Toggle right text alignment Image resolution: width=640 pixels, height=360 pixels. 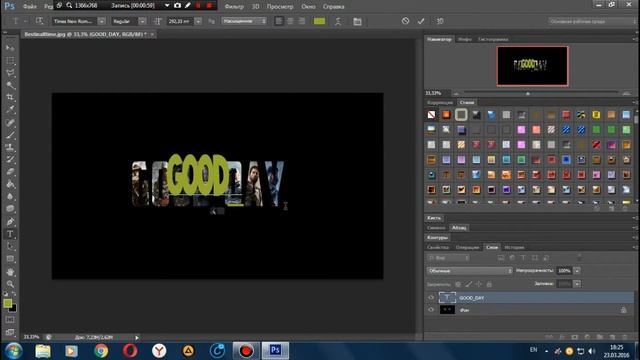[x=302, y=21]
